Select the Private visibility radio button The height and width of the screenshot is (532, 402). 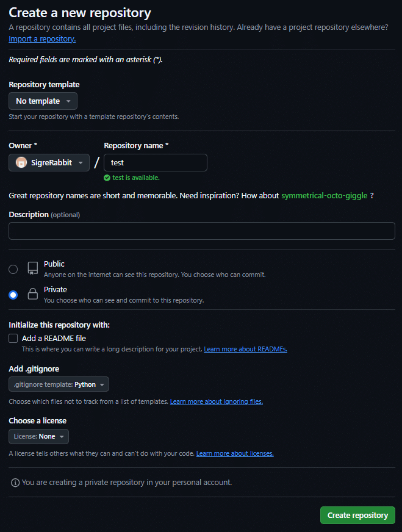pos(13,295)
